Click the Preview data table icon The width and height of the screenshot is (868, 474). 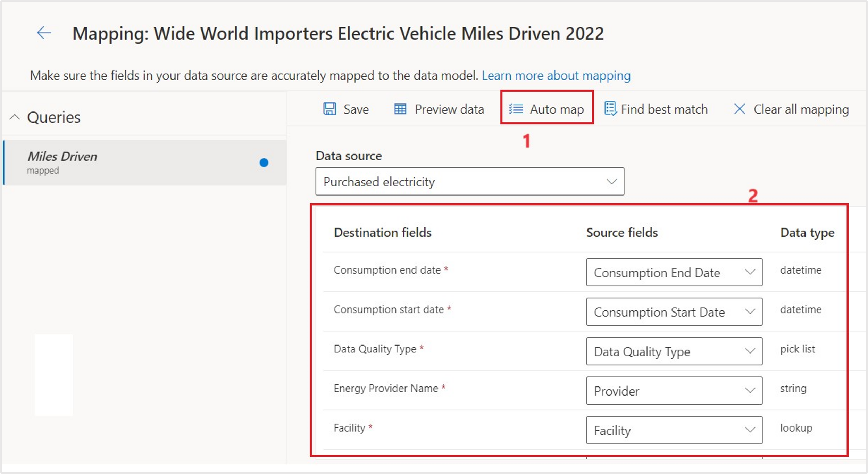point(400,109)
